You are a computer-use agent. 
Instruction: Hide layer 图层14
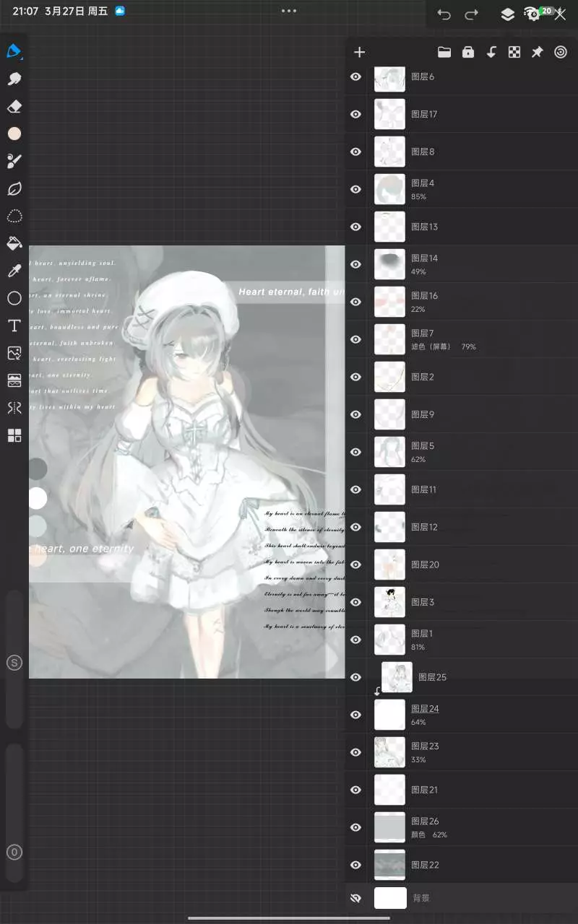[355, 264]
